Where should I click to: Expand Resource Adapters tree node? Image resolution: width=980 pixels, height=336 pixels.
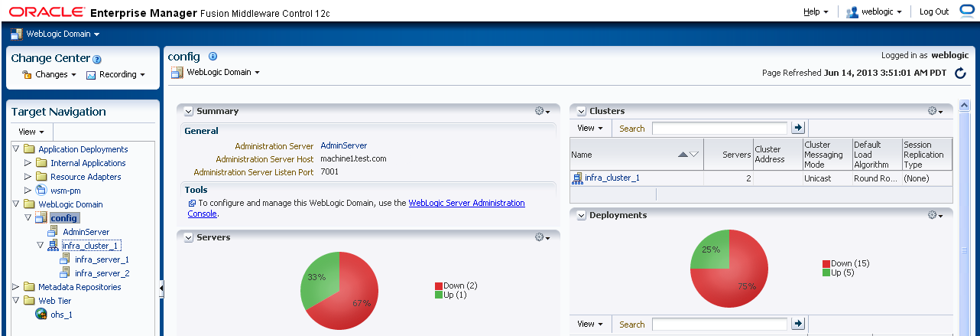[29, 177]
